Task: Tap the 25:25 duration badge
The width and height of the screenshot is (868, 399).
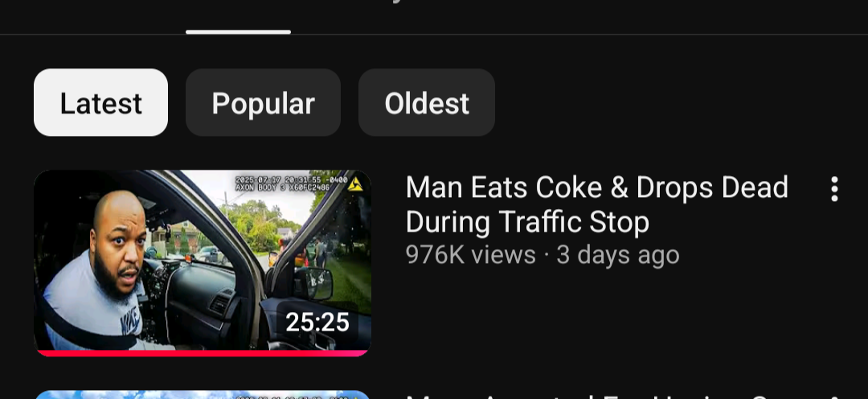Action: click(x=317, y=322)
